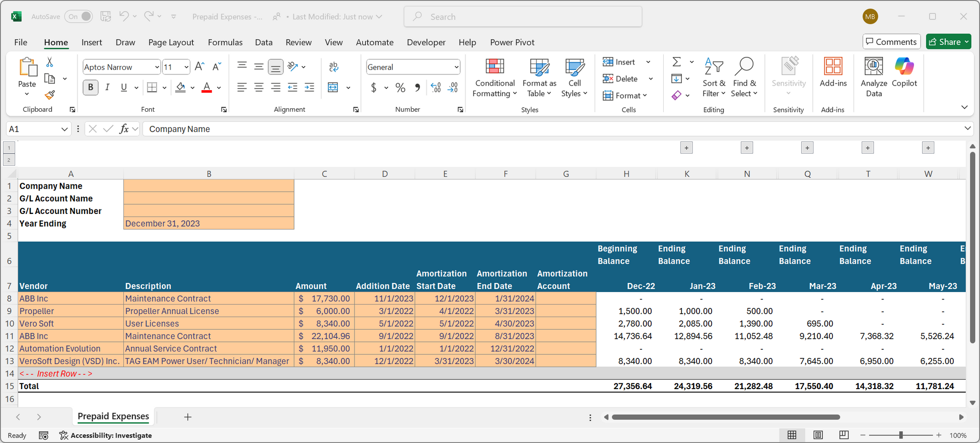Click the Merge & Center icon

click(x=333, y=88)
